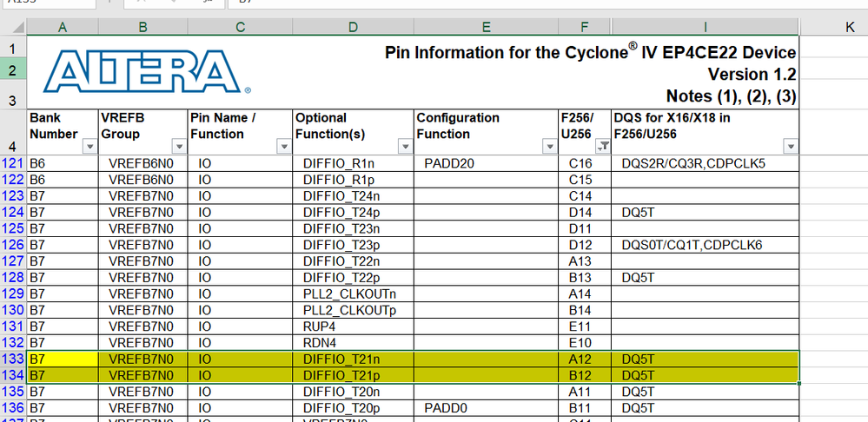
Task: Click the 'DQS0T/CQ1T,CDPCLK6' cell
Action: click(706, 245)
